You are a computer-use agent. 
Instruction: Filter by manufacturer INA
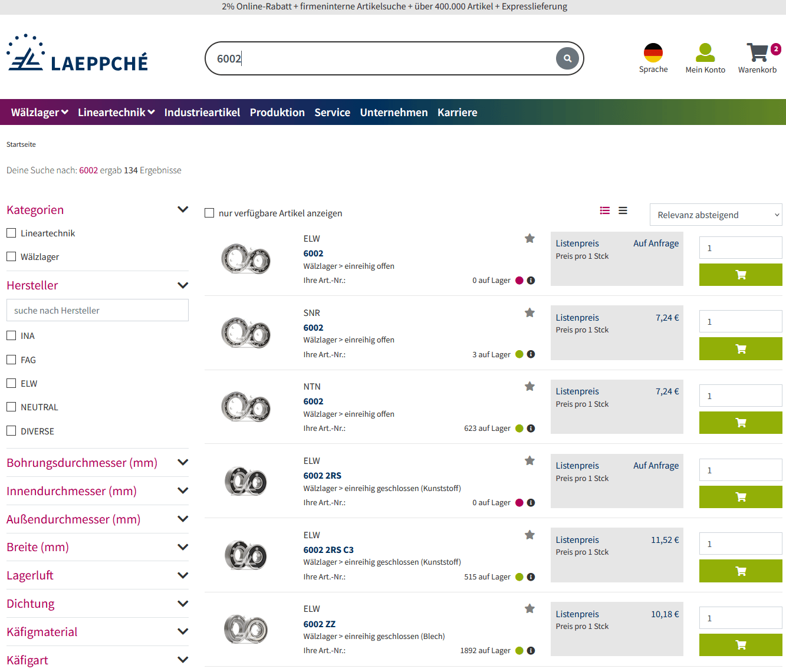click(11, 335)
